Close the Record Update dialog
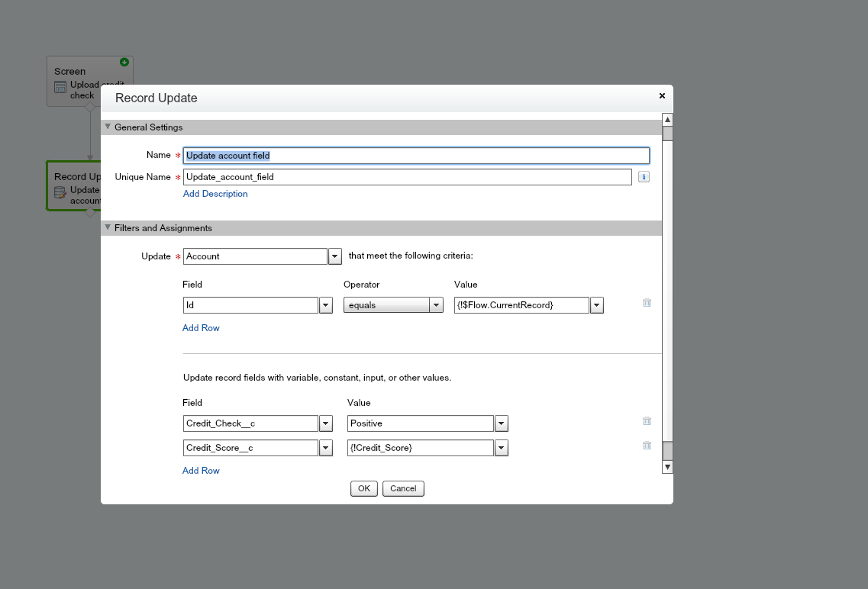The image size is (868, 589). pos(662,96)
